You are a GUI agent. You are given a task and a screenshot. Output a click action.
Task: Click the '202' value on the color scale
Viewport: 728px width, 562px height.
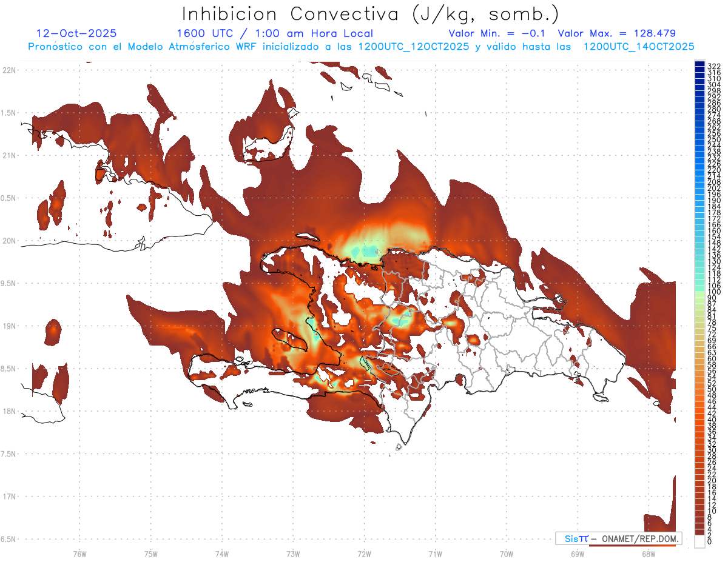coord(714,189)
